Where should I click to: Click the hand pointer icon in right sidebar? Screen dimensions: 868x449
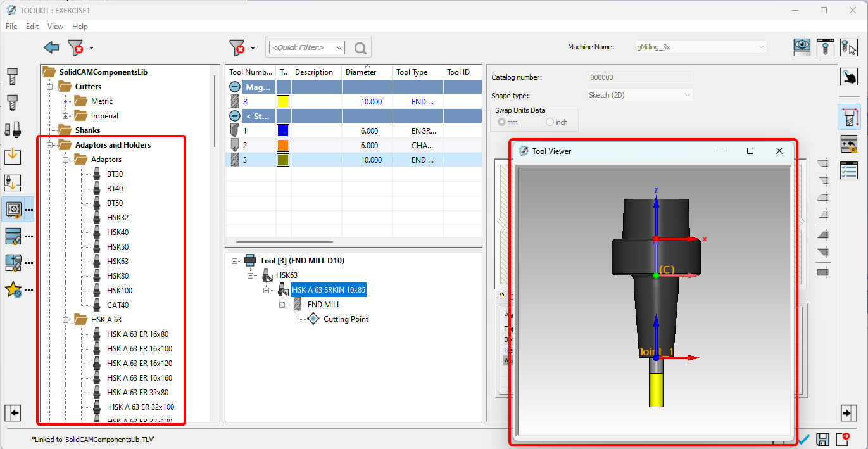849,77
